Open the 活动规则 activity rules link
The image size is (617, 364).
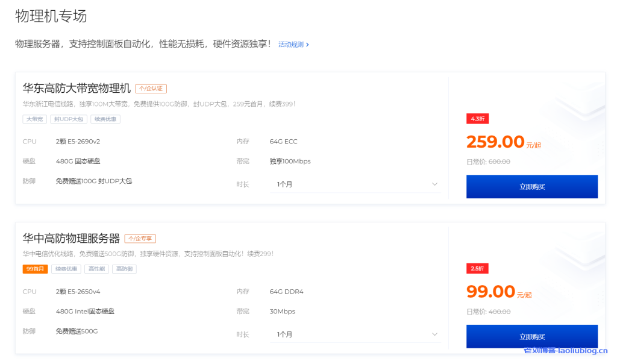292,45
